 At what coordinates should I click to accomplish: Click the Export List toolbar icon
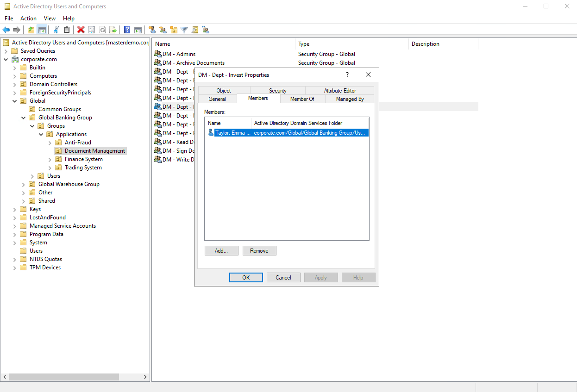pos(113,30)
